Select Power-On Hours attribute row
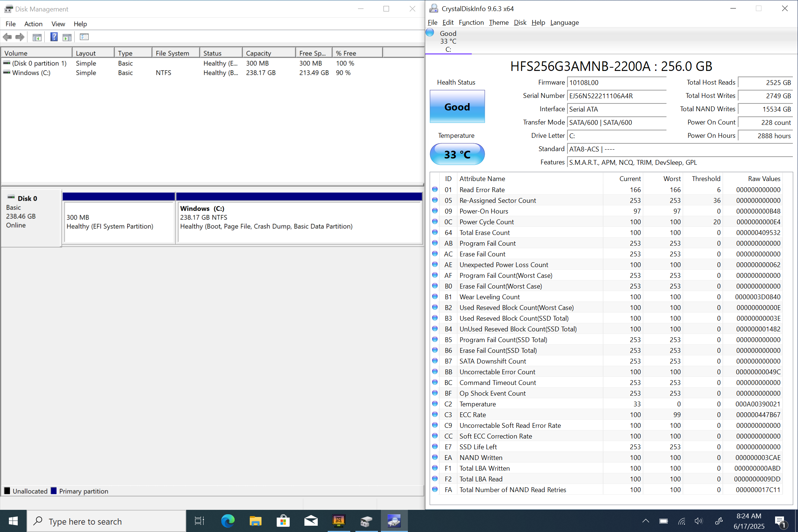Screen dimensions: 798x532 click(x=606, y=211)
